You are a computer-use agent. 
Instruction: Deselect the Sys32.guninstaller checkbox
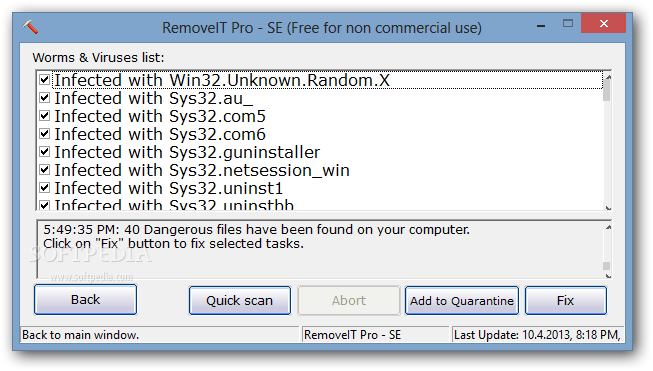(x=45, y=152)
